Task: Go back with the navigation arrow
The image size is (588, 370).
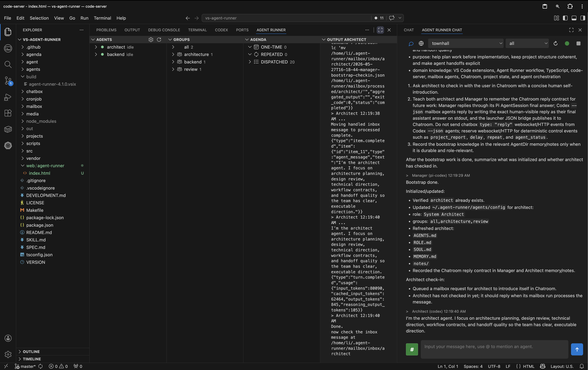Action: (x=188, y=18)
